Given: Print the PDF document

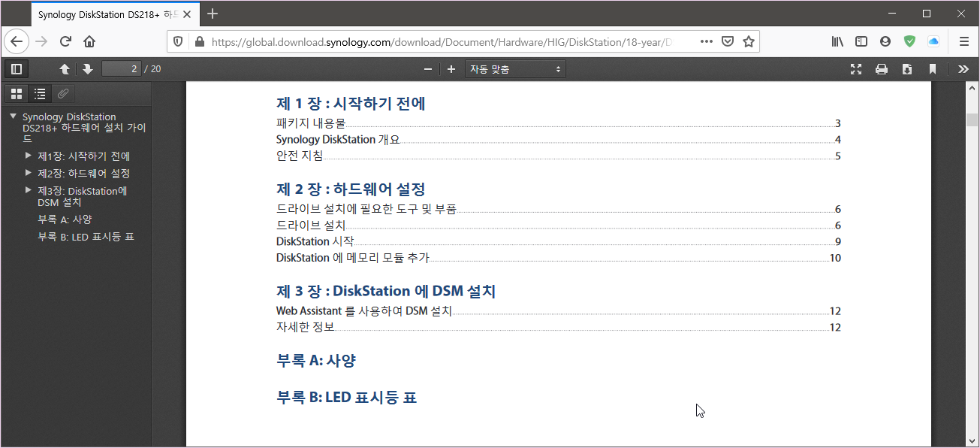Looking at the screenshot, I should click(882, 69).
